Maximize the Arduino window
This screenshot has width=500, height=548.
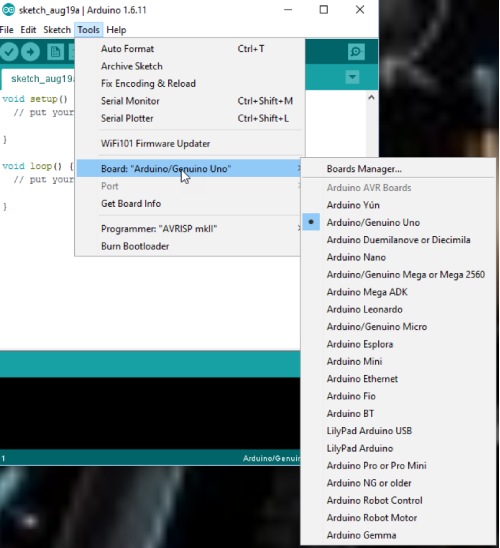[x=324, y=10]
